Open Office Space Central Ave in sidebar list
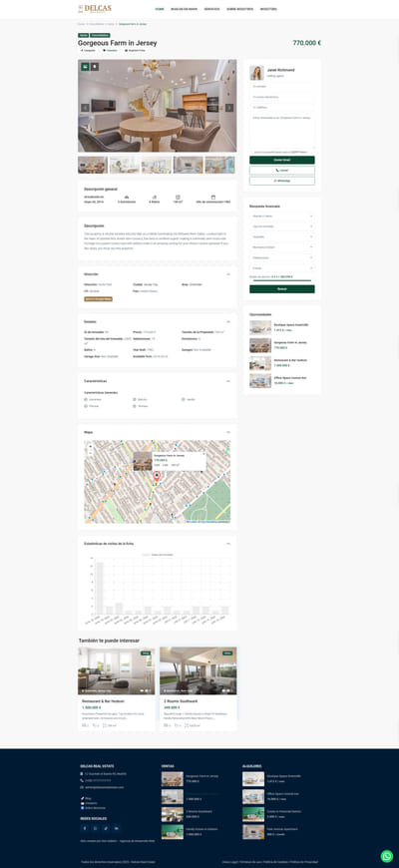 (290, 378)
